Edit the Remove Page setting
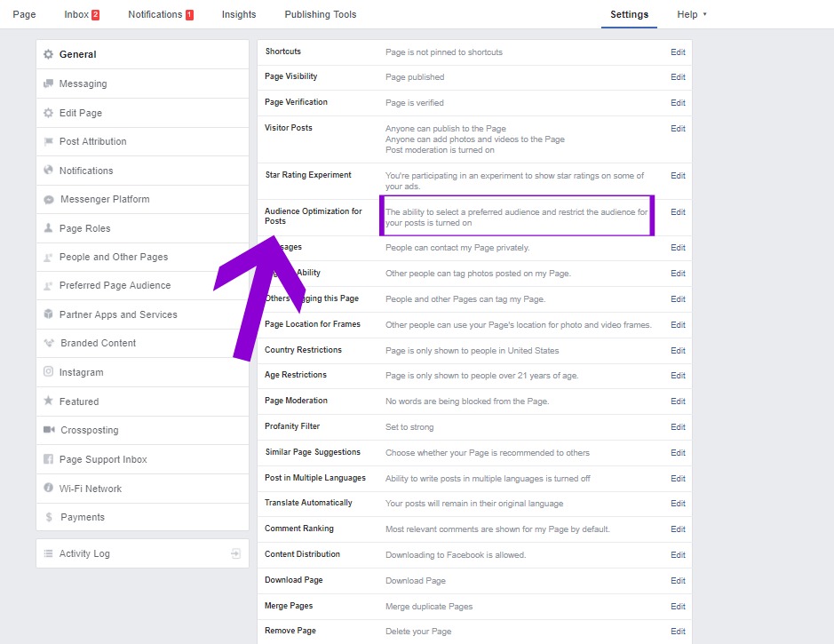 (x=678, y=632)
